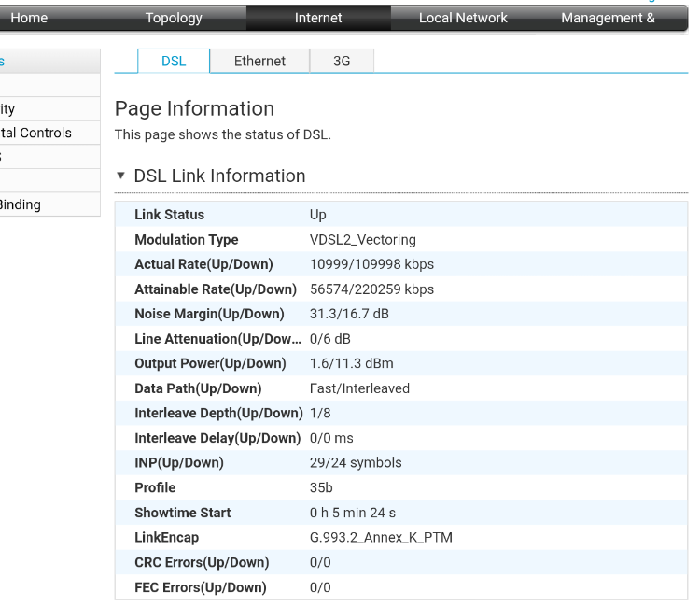This screenshot has height=606, width=700.
Task: Click the truncated Line Attenuation label
Action: pyautogui.click(x=217, y=339)
